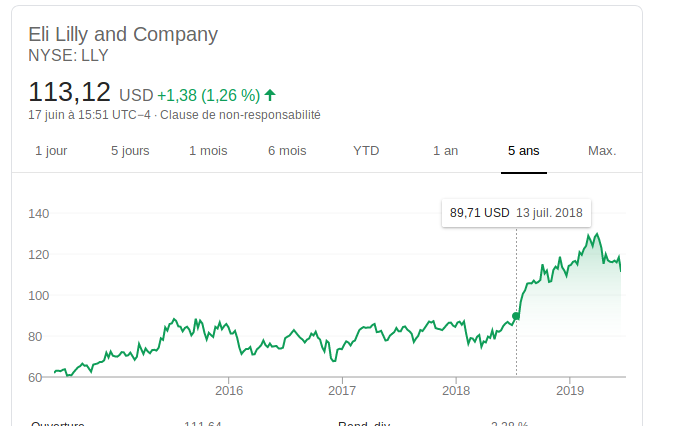The height and width of the screenshot is (426, 676).
Task: Click the +1,38 (1,26 %) change value
Action: click(x=208, y=96)
